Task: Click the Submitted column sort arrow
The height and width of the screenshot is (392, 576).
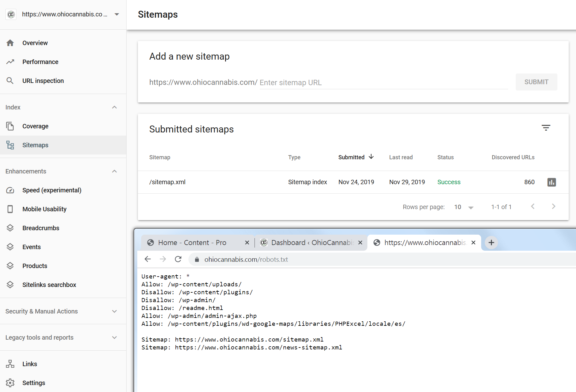Action: 371,157
